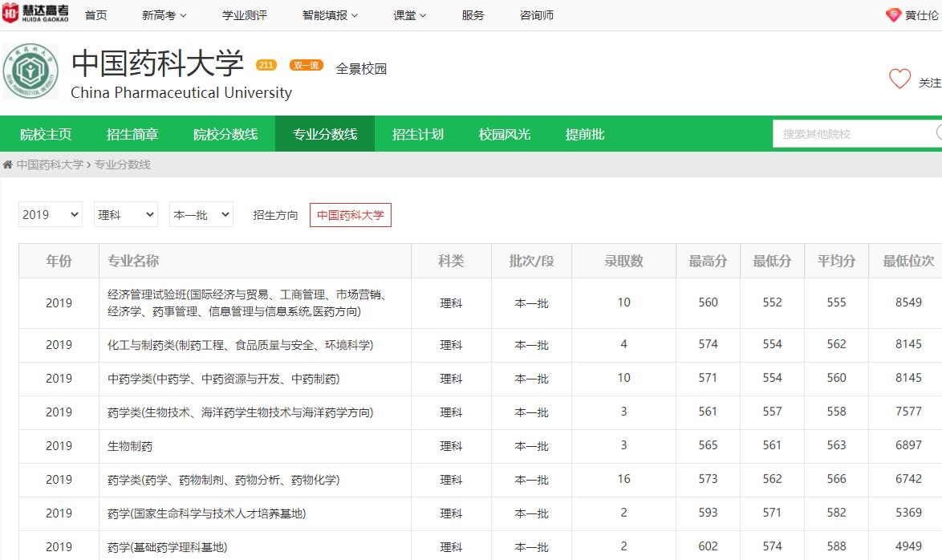Click the 化工与制药类 major name

point(240,345)
